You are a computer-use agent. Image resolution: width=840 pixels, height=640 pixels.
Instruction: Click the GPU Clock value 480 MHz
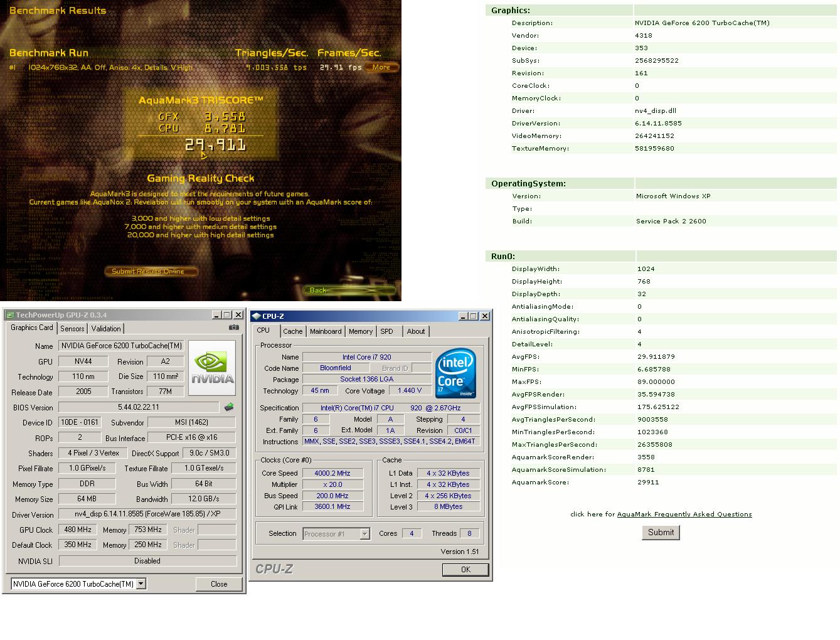pyautogui.click(x=78, y=530)
